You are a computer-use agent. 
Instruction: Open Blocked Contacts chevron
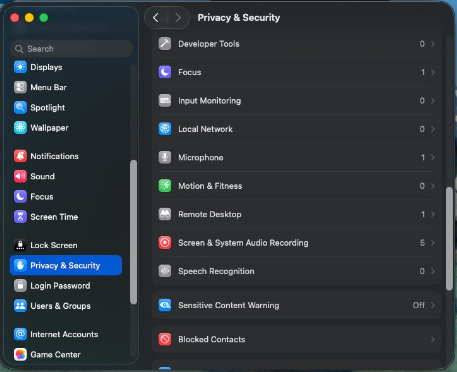pyautogui.click(x=433, y=339)
